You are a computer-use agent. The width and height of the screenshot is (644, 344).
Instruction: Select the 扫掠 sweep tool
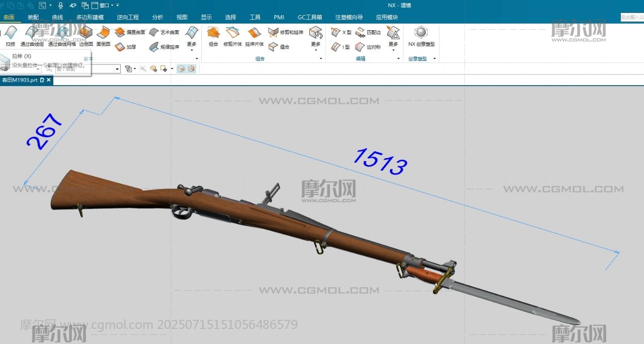(10, 37)
